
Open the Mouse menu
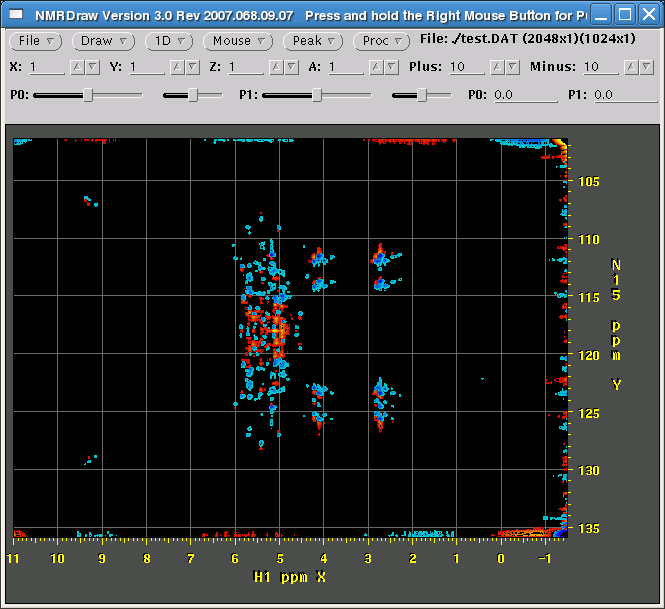238,41
